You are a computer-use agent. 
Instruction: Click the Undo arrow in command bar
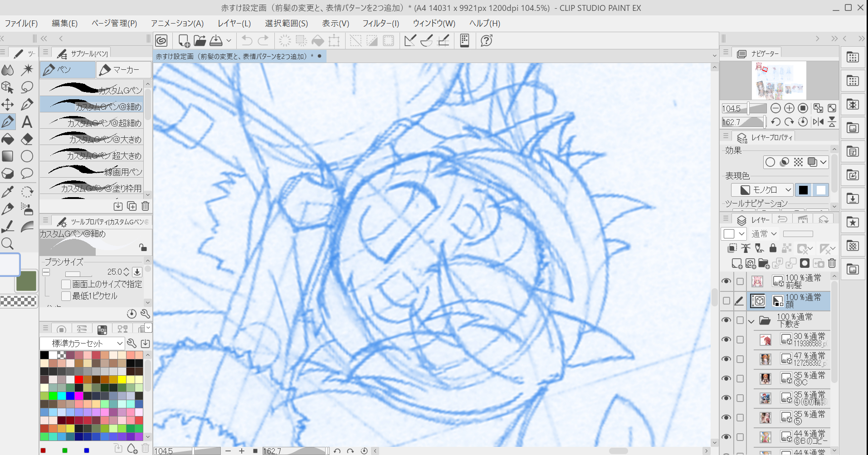tap(247, 41)
